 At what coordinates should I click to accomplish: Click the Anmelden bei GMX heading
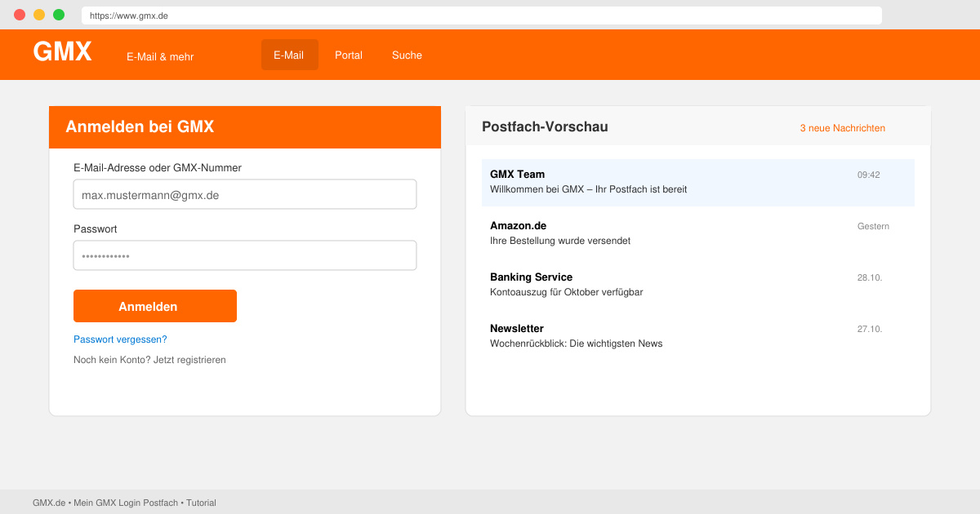(x=140, y=127)
